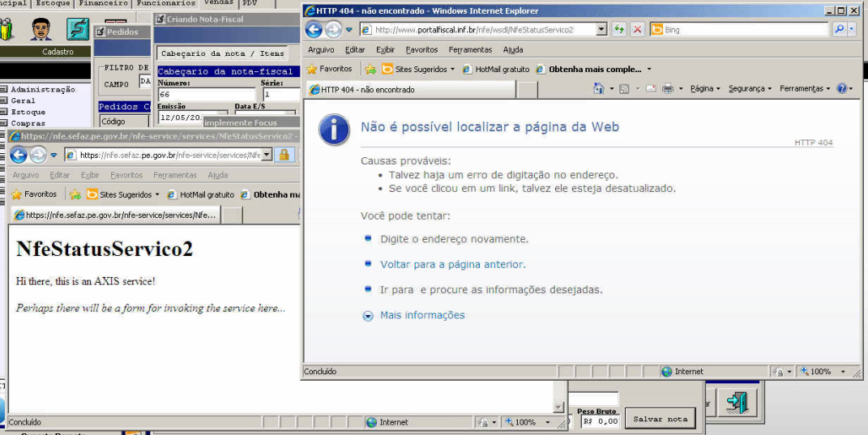This screenshot has height=435, width=868.
Task: Click the Peso Bruto R$ 0,00 field
Action: [x=600, y=421]
